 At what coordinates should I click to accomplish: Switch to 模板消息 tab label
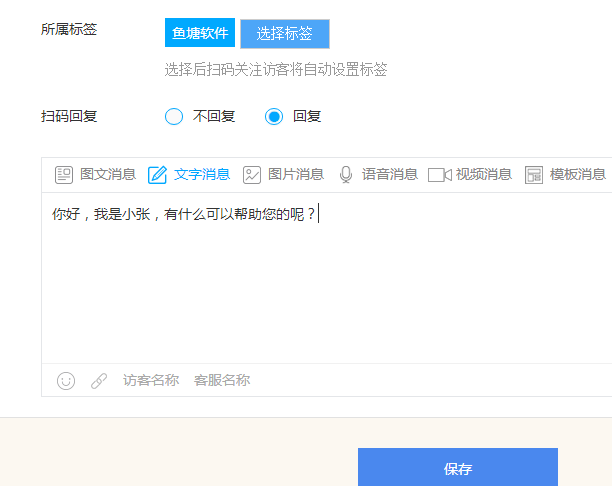pyautogui.click(x=578, y=174)
